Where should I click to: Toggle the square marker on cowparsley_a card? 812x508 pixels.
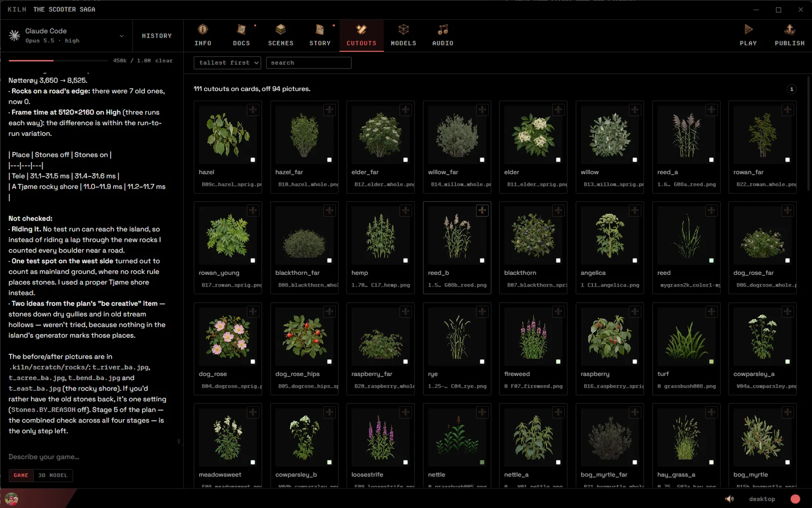pos(788,362)
